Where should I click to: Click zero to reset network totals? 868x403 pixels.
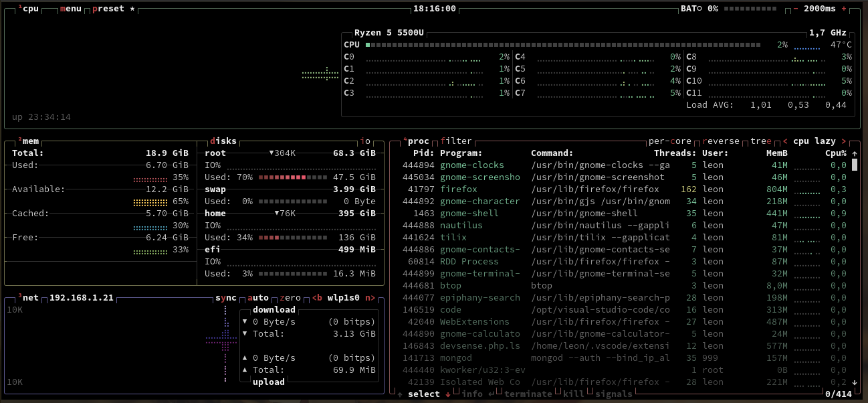coord(290,298)
